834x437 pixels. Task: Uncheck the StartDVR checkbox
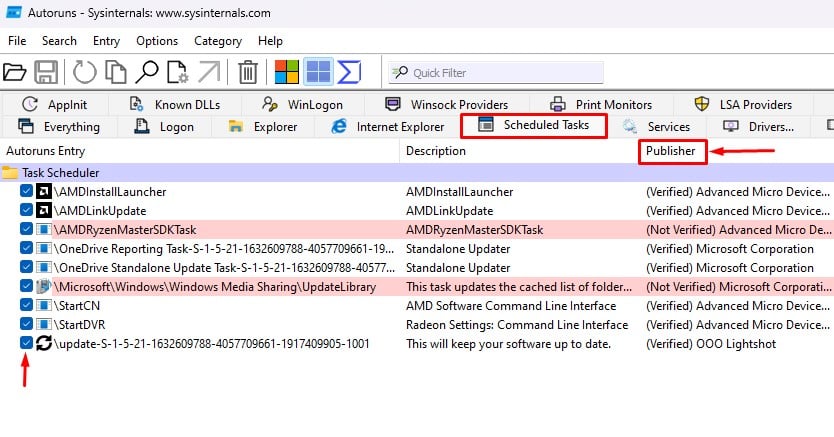click(26, 324)
